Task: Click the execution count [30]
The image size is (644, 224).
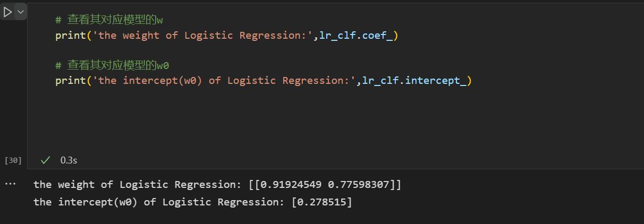Action: point(13,160)
